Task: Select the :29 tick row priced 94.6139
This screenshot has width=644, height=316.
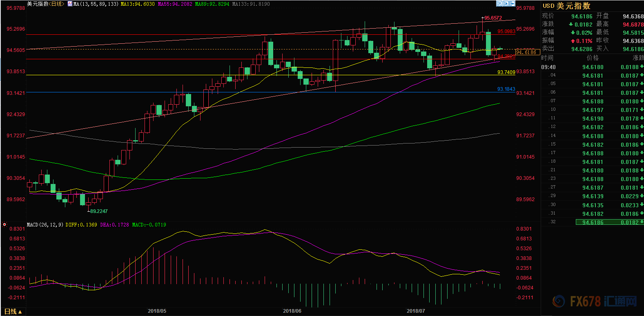Action: coord(593,196)
